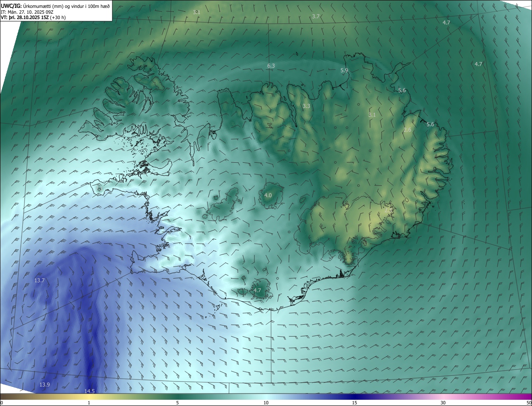This screenshot has height=406, width=532.
Task: Click the title line "UWC/IG: Úrkomumætti (mm) og vindur í 100m hæð"
Action: point(55,5)
